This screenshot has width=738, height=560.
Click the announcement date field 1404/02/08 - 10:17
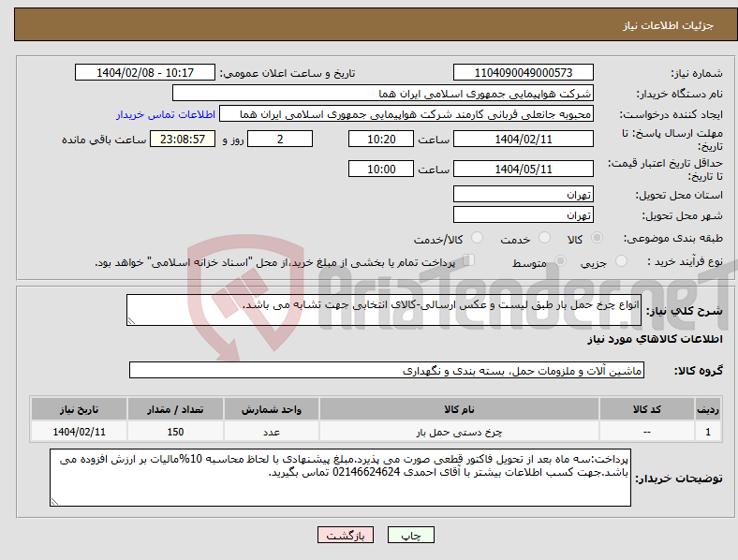145,72
